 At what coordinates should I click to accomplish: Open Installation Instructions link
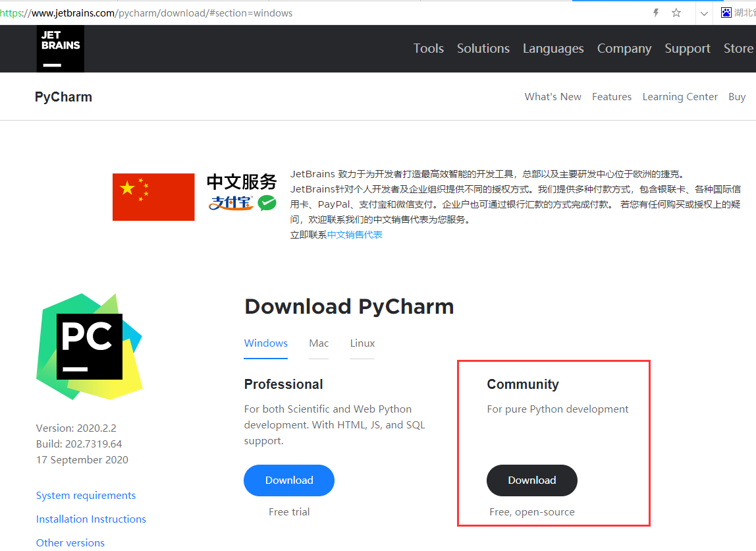tap(91, 519)
